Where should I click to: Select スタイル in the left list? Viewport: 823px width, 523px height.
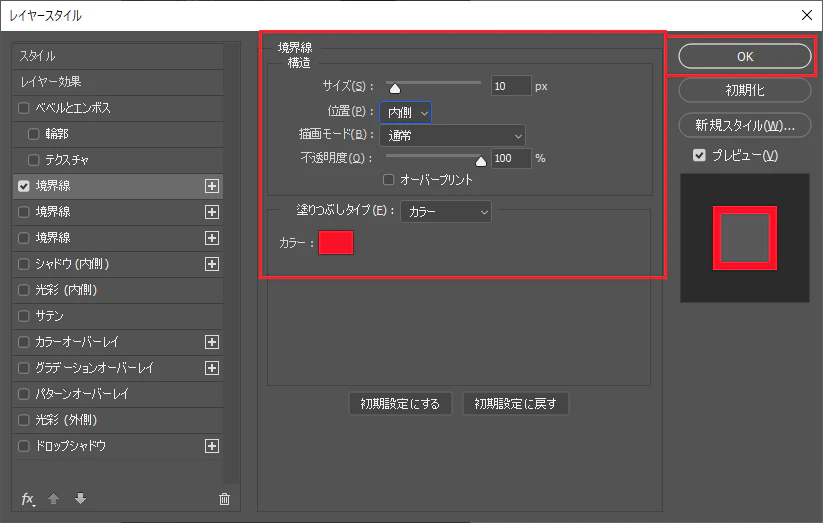[x=118, y=56]
